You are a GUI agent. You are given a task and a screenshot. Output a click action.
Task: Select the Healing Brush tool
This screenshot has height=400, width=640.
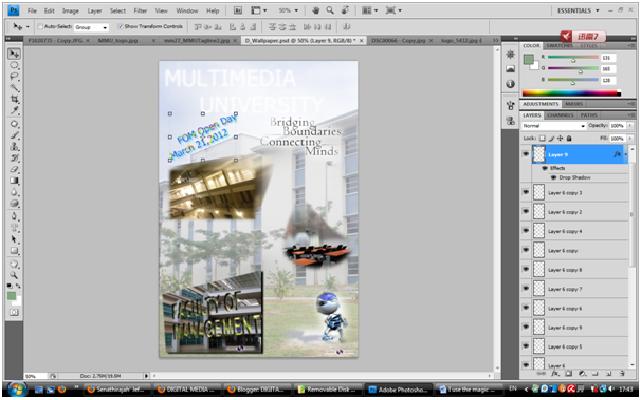pyautogui.click(x=14, y=124)
